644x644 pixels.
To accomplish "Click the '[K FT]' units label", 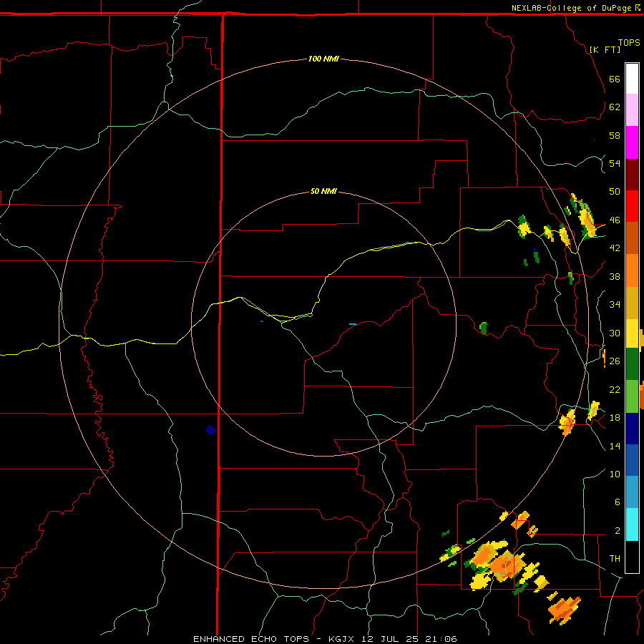I will coord(605,49).
